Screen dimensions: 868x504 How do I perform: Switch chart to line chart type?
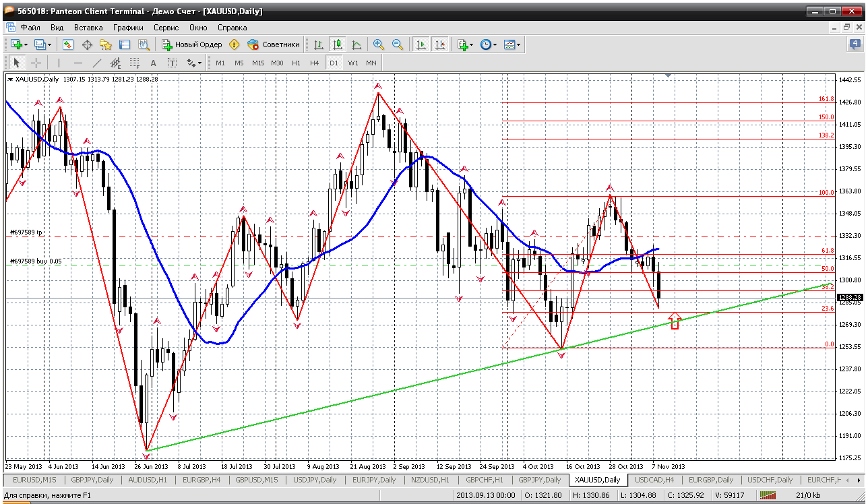point(356,44)
